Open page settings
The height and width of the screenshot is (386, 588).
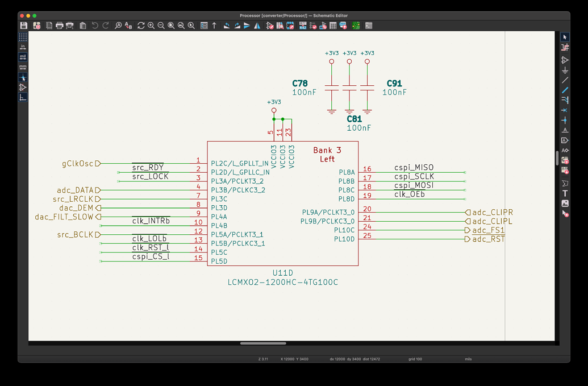pyautogui.click(x=49, y=26)
